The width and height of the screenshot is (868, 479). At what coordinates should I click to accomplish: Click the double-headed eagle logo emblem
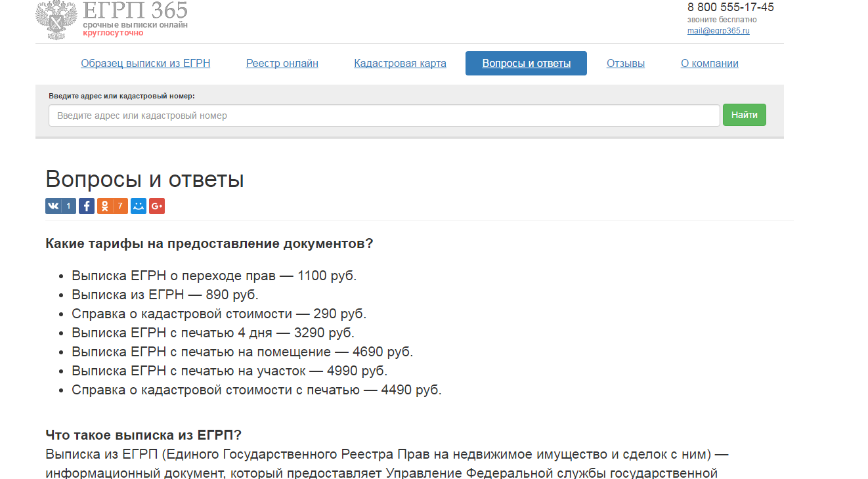point(57,20)
